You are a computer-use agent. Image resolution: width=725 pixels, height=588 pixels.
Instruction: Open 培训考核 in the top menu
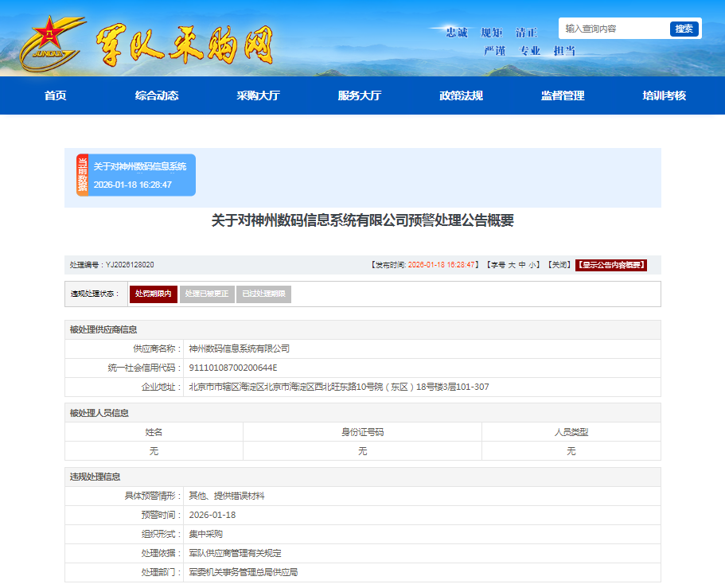[x=664, y=95]
